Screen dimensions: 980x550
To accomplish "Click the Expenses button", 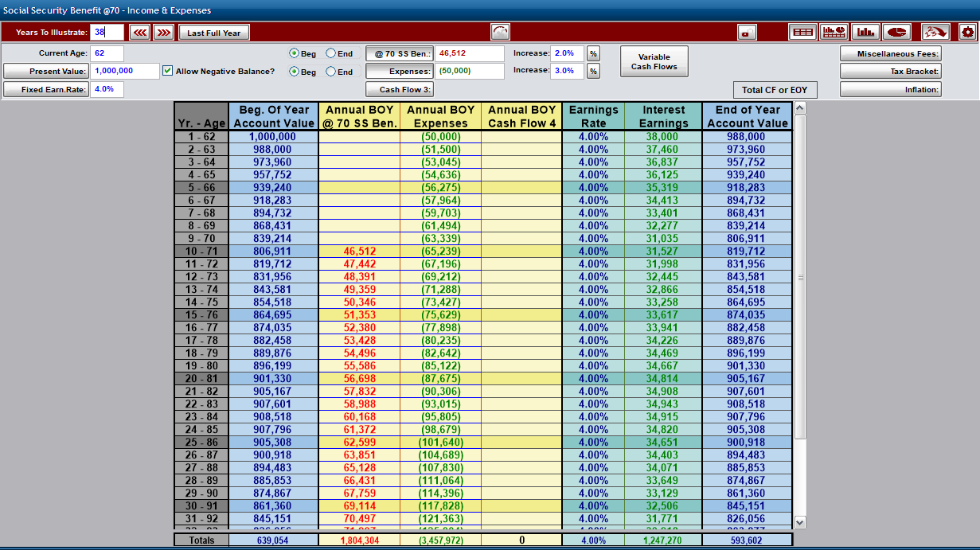I will [x=400, y=71].
